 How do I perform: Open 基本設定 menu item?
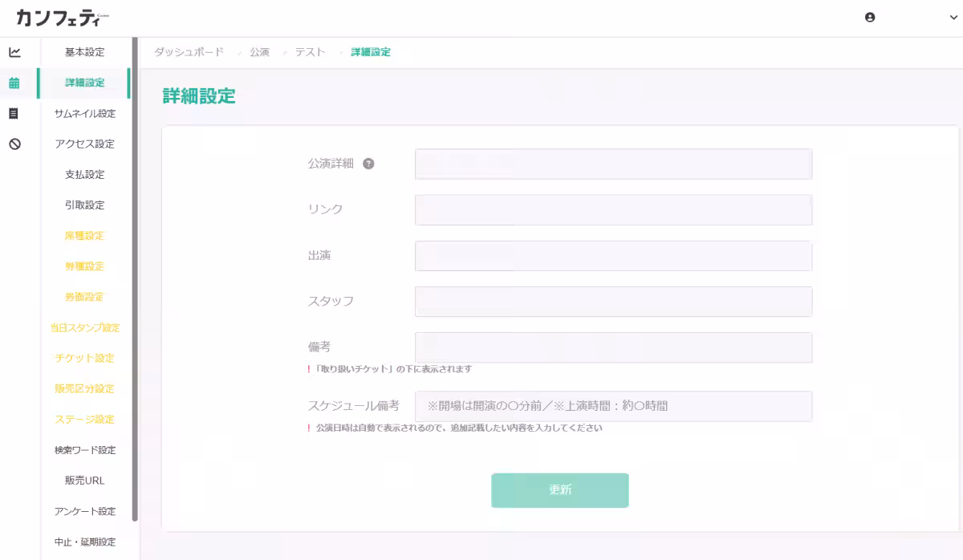click(85, 52)
